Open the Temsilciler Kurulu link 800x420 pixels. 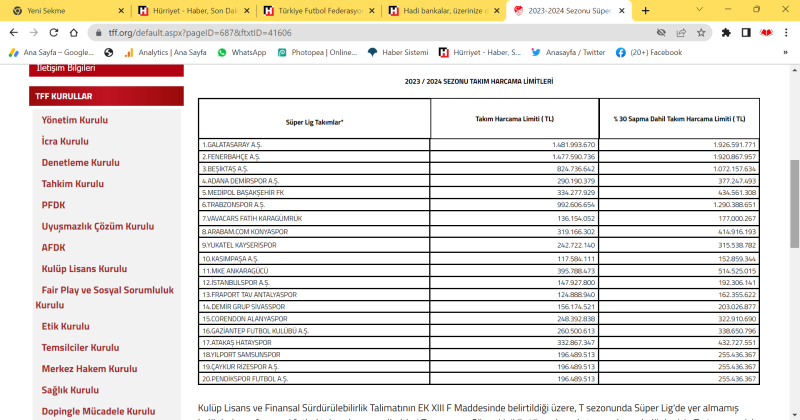[x=80, y=348]
